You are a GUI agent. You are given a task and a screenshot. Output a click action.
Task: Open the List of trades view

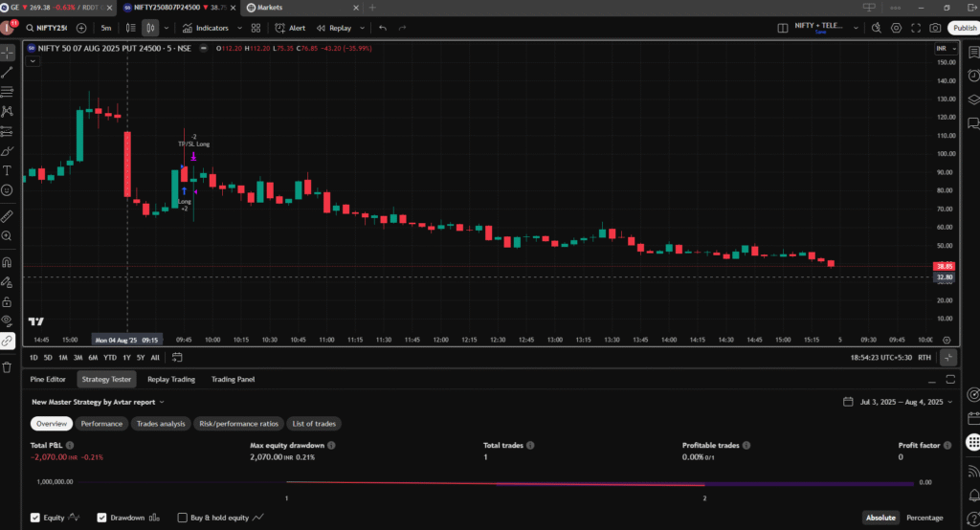click(x=314, y=424)
